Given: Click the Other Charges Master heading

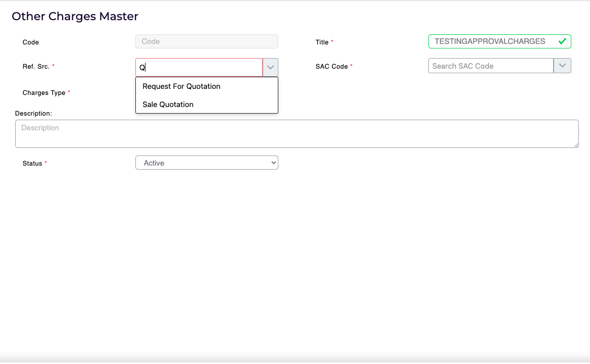Looking at the screenshot, I should [x=75, y=16].
